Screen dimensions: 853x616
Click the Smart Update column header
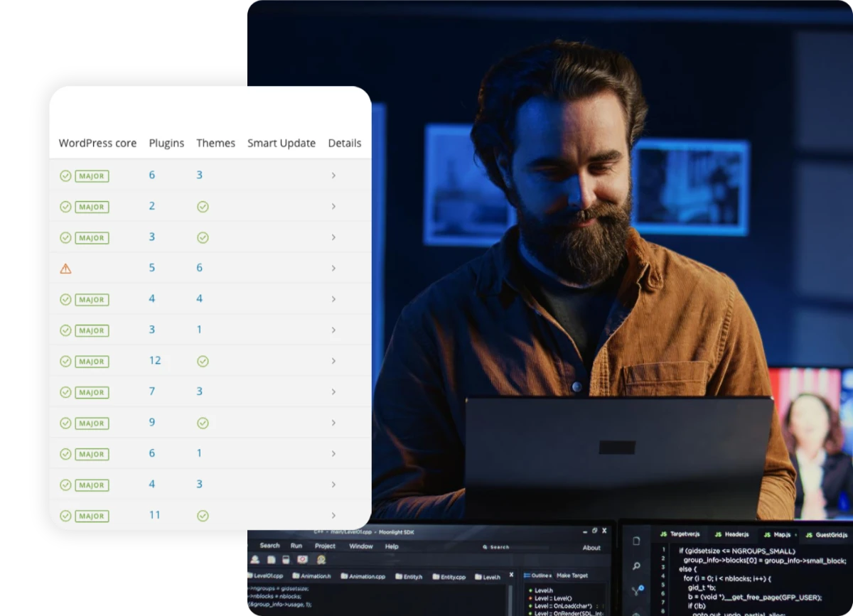coord(281,144)
